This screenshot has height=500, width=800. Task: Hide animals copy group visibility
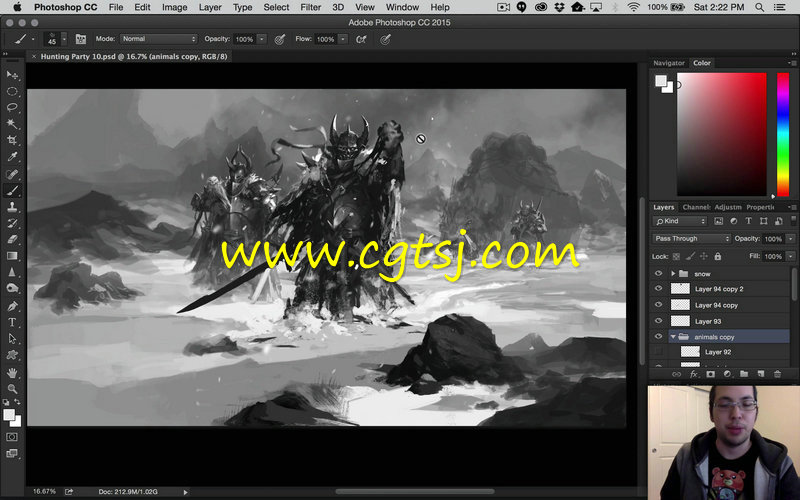click(x=658, y=337)
